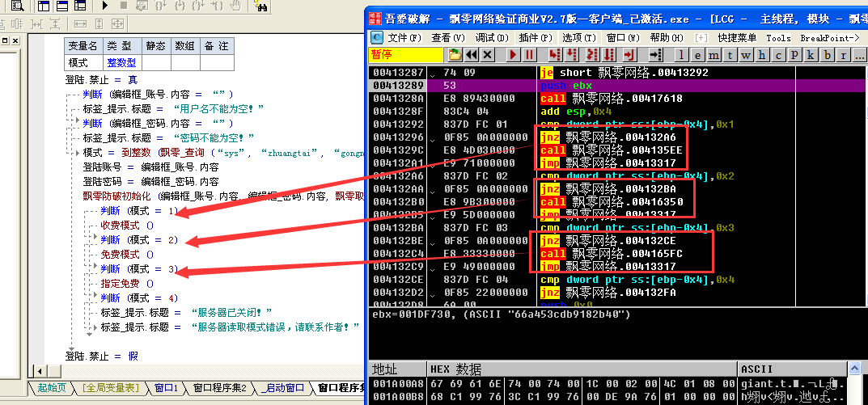
Task: Click 整数型 type cell in variable table
Action: pyautogui.click(x=121, y=62)
